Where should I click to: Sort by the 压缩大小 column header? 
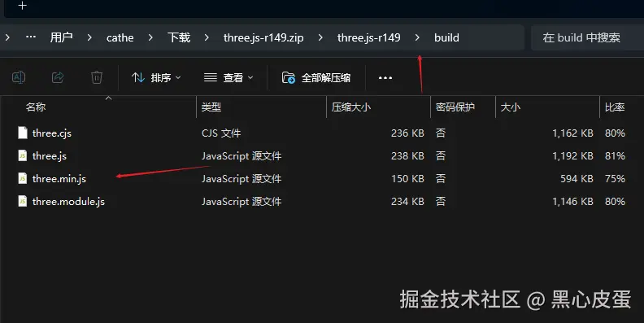click(351, 107)
